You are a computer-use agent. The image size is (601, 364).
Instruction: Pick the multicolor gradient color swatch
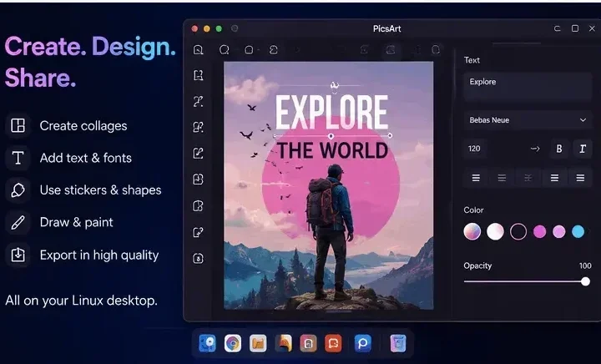[472, 231]
